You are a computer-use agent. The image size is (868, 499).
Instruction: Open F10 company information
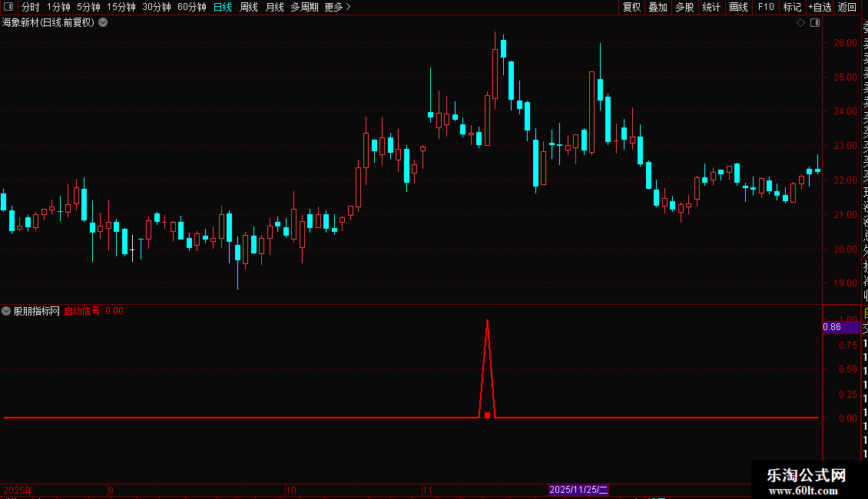(766, 7)
